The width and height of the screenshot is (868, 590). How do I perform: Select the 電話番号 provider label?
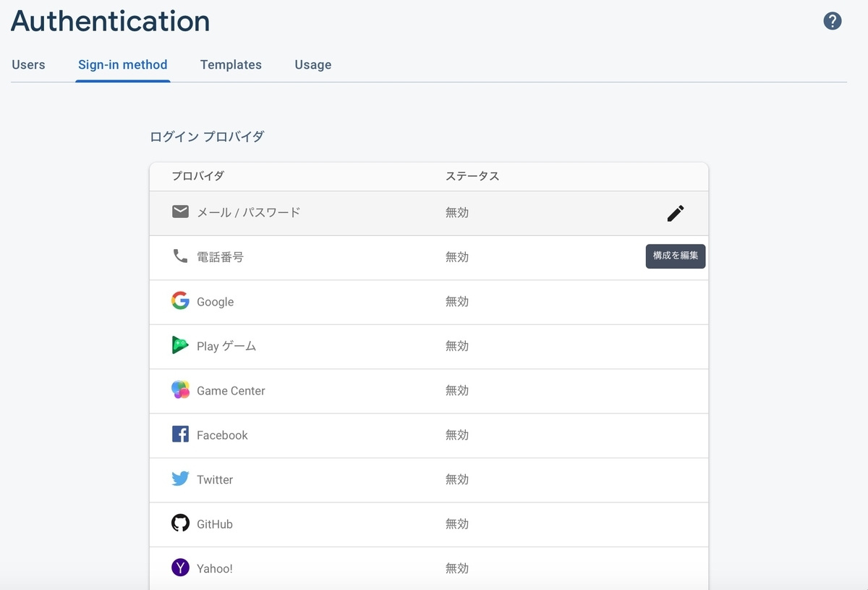(x=220, y=257)
